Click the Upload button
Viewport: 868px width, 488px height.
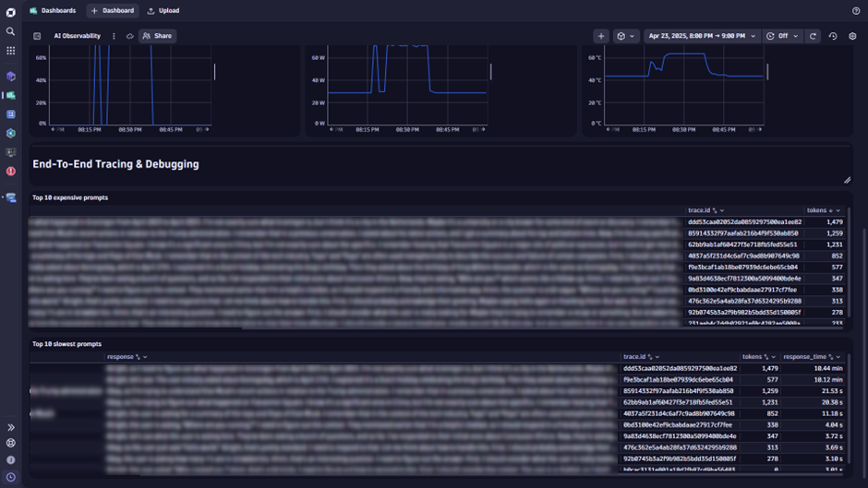click(x=163, y=11)
